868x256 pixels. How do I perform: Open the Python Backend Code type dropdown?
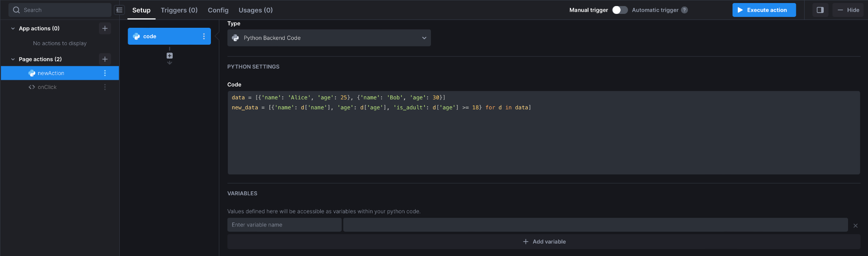point(329,38)
